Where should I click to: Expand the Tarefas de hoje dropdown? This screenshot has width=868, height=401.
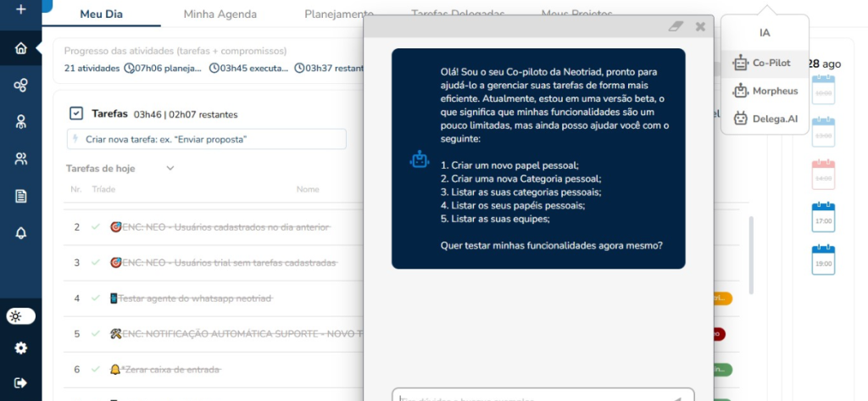pos(170,168)
